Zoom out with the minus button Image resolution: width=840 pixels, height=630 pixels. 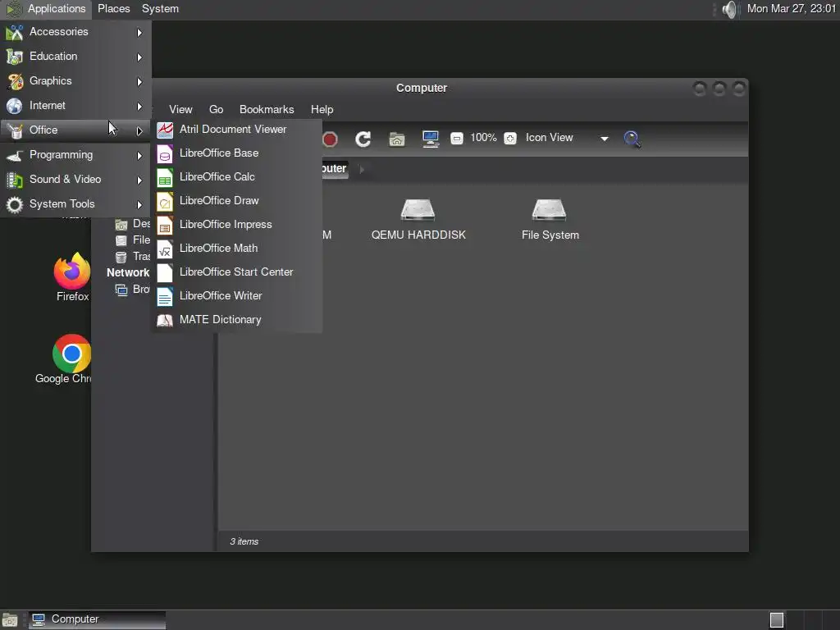(x=456, y=139)
